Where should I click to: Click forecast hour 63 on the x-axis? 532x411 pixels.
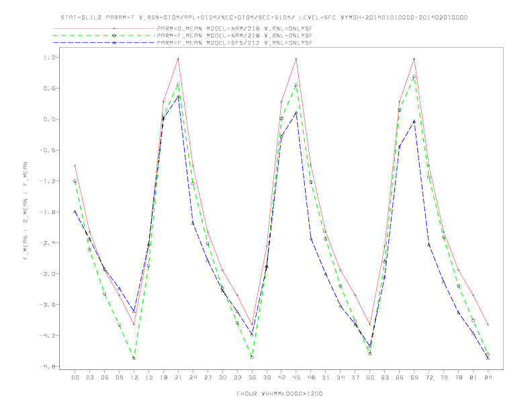click(x=385, y=377)
